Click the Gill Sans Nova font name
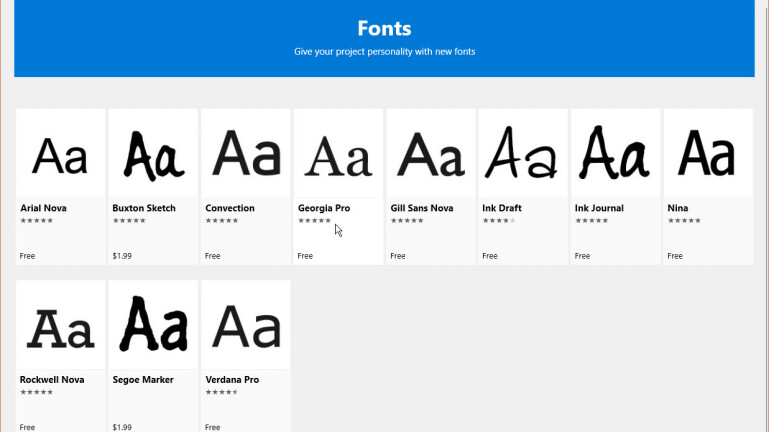The width and height of the screenshot is (769, 432). coord(422,208)
